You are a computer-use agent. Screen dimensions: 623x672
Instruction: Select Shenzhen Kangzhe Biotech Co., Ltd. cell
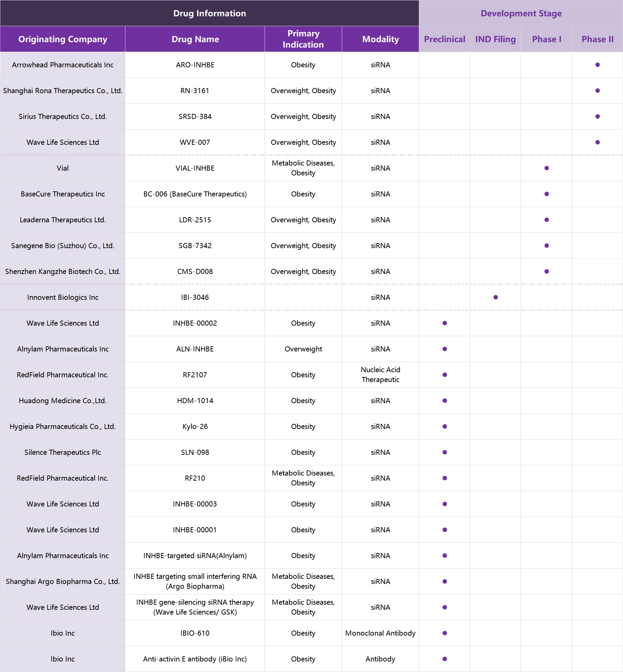63,272
